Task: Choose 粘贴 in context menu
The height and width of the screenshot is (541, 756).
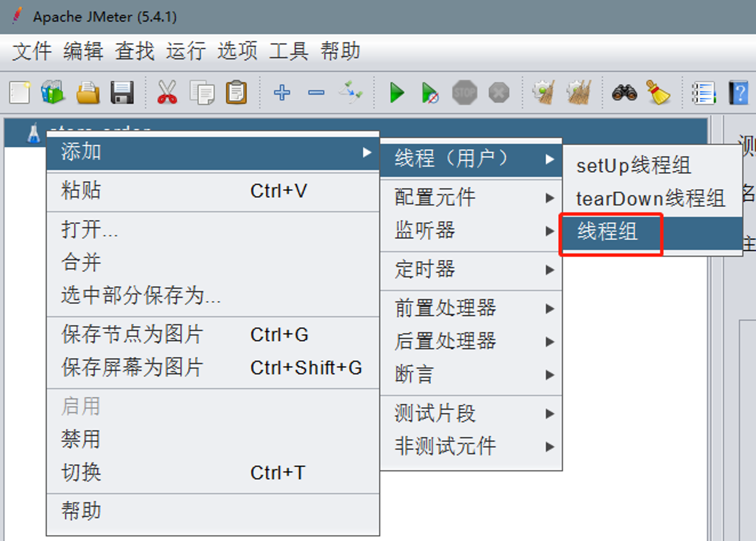Action: [x=213, y=191]
